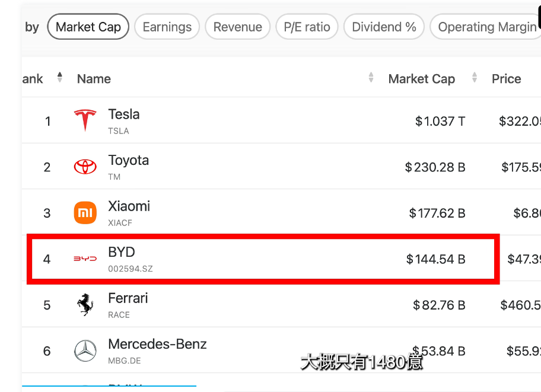Click the Xiaomi logo
The width and height of the screenshot is (541, 392).
85,212
